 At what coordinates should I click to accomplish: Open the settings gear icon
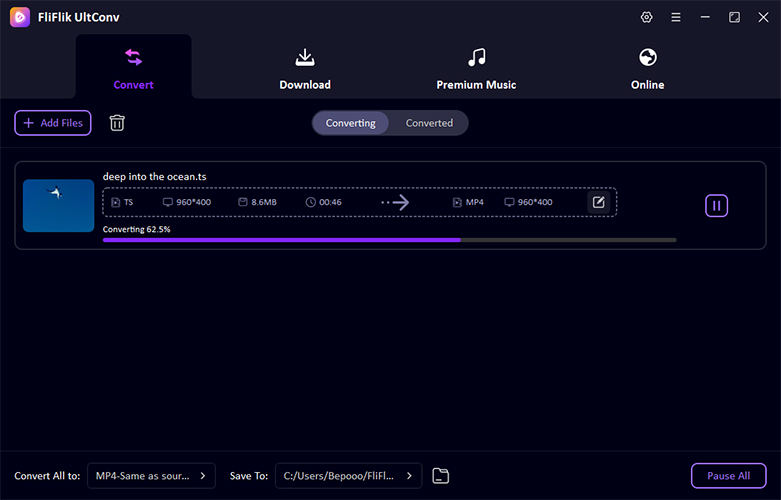(x=646, y=17)
